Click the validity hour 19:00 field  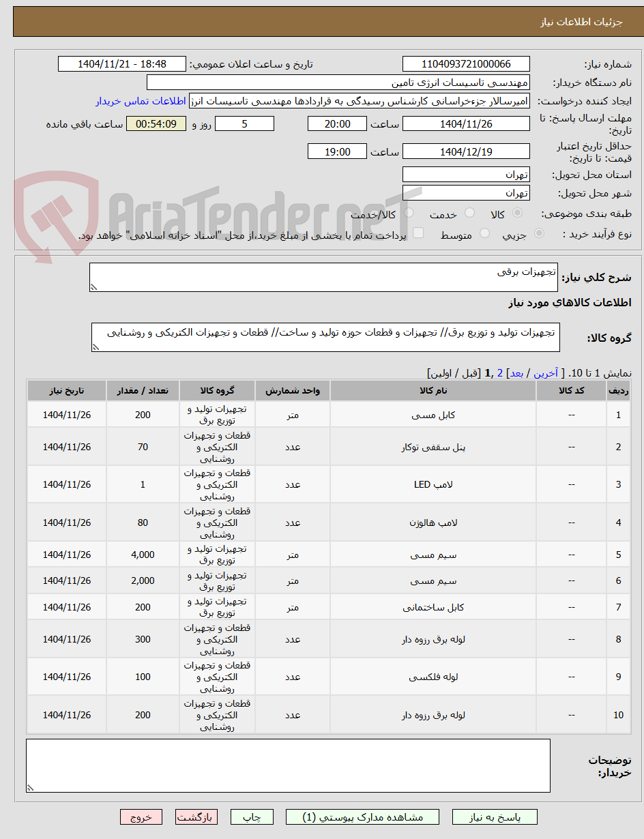point(337,151)
